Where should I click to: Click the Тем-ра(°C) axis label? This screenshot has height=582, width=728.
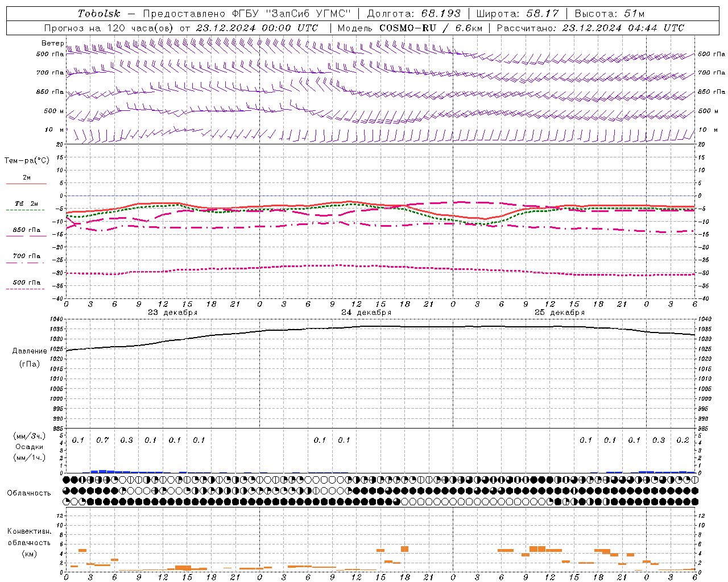pos(27,161)
